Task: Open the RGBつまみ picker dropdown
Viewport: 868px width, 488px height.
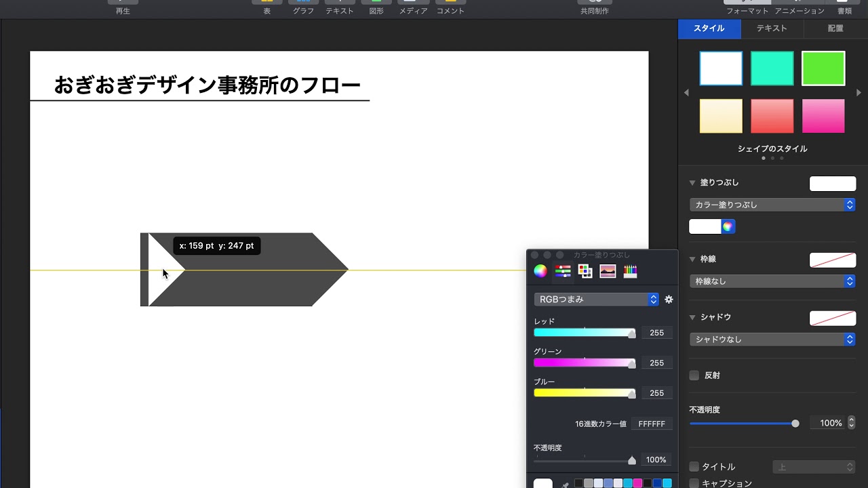Action: point(596,299)
